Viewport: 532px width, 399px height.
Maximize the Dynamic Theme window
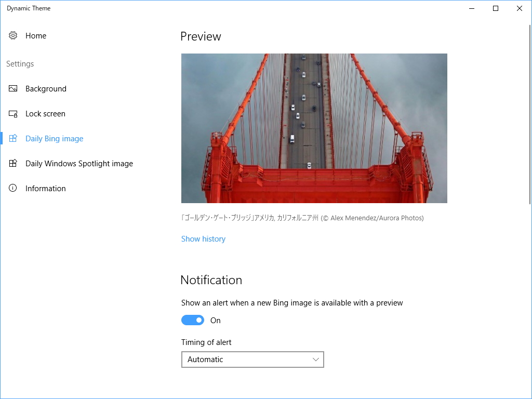pos(495,8)
